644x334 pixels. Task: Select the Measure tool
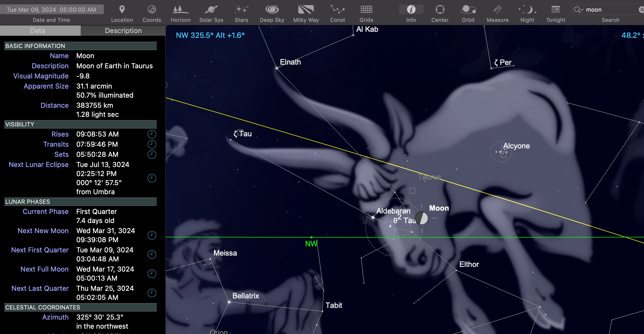pos(497,10)
